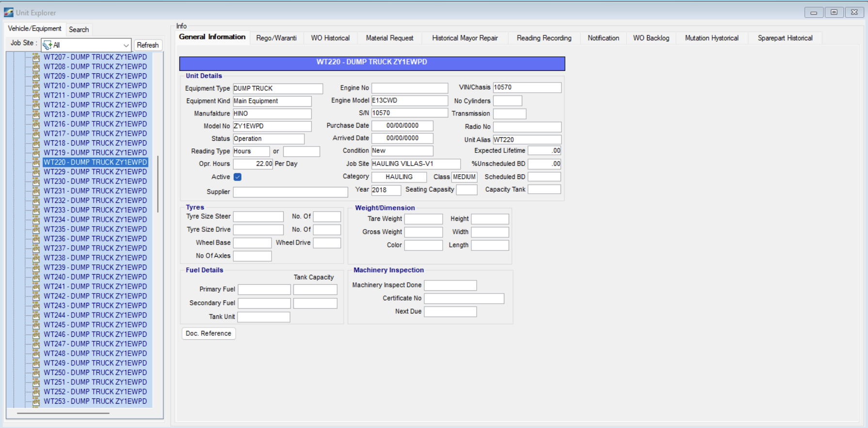Screen dimensions: 868x428
Task: Click the icon beside WT240 dump truck
Action: pyautogui.click(x=36, y=277)
